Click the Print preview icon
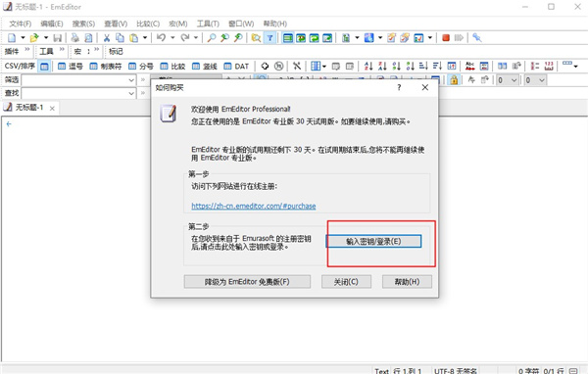The width and height of the screenshot is (588, 374). [x=88, y=37]
